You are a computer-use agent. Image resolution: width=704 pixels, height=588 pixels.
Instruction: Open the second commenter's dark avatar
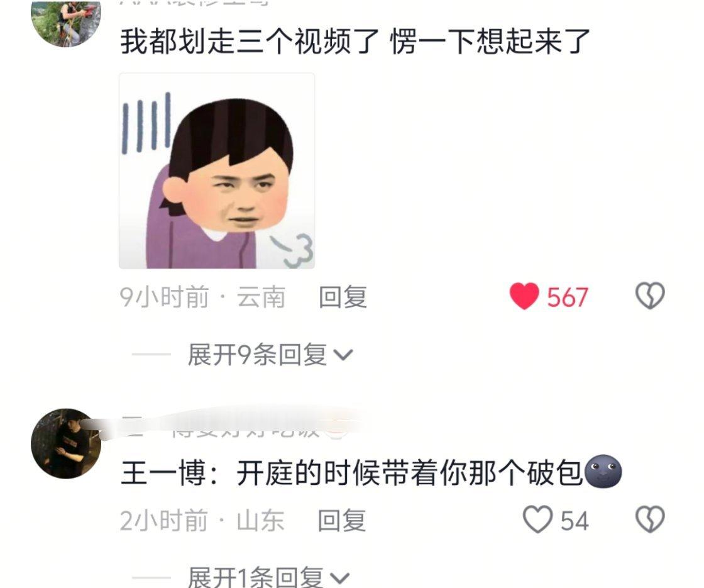[66, 443]
